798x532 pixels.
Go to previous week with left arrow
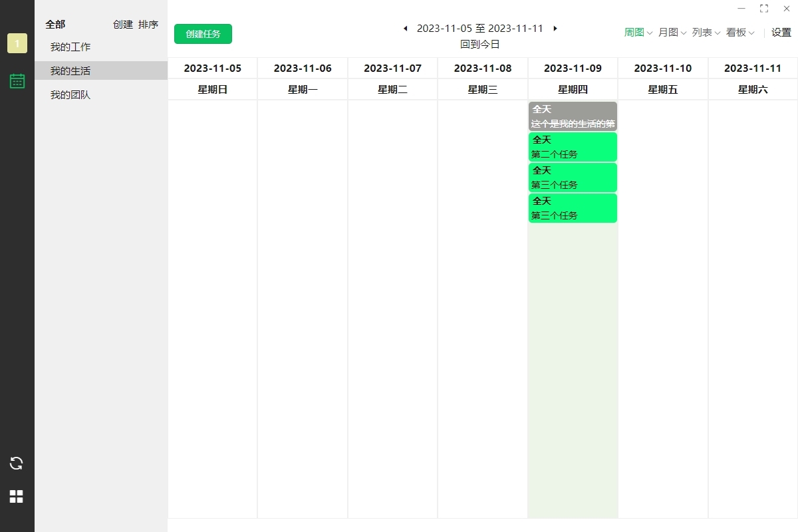[x=406, y=29]
